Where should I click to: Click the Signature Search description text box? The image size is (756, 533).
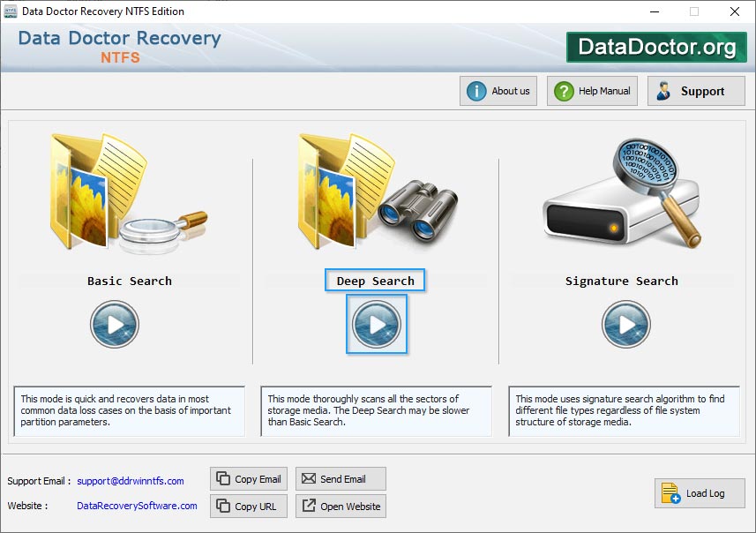[x=625, y=411]
